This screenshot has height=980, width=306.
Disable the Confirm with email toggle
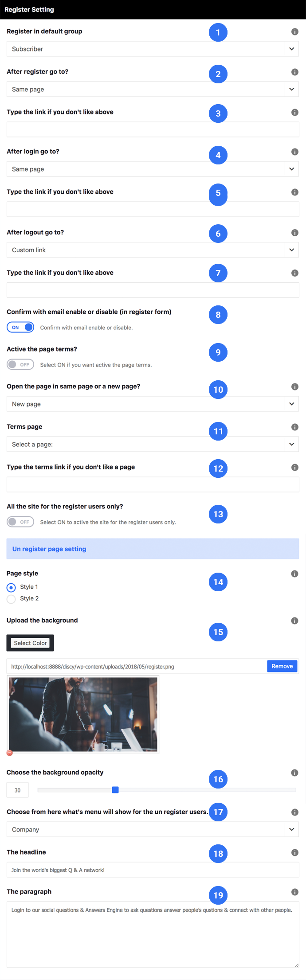pos(20,328)
